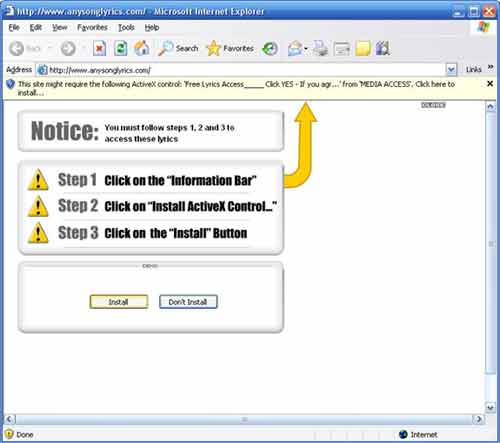500x443 pixels.
Task: Click the Install button
Action: (x=119, y=302)
